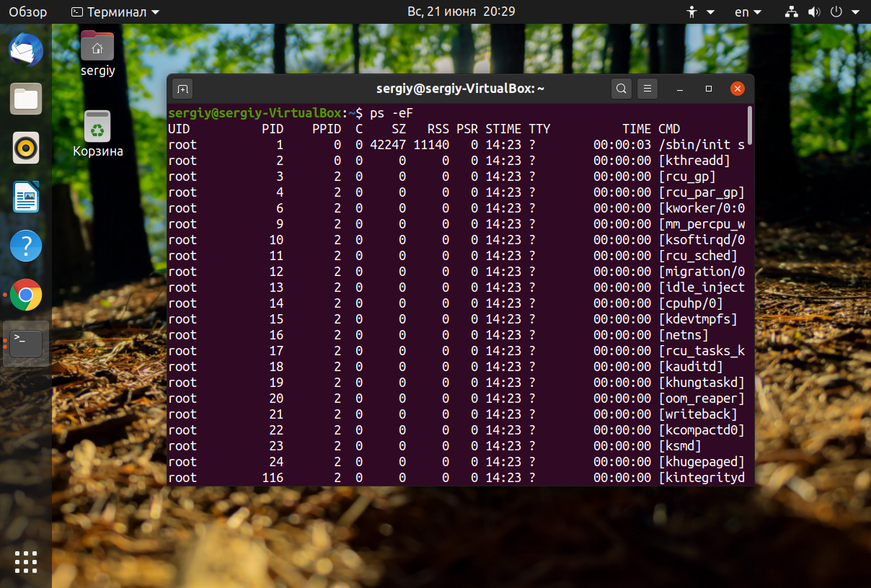The image size is (871, 588).
Task: Show applications grid button
Action: click(x=26, y=561)
